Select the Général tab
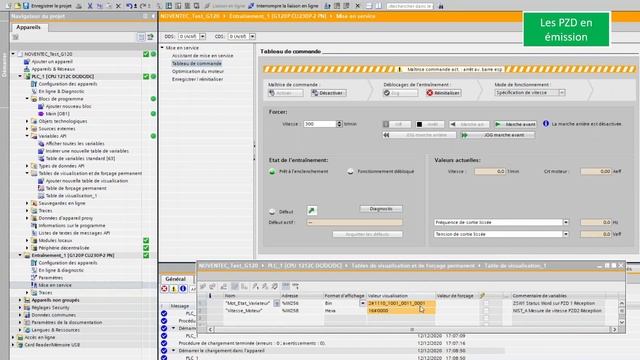640x360 pixels. coord(176,279)
